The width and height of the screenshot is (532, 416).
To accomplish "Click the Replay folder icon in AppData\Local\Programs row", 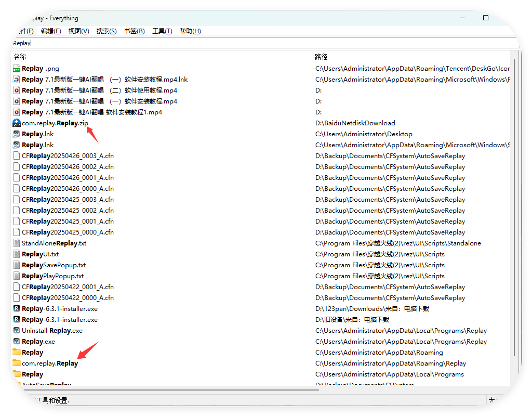I will (16, 374).
